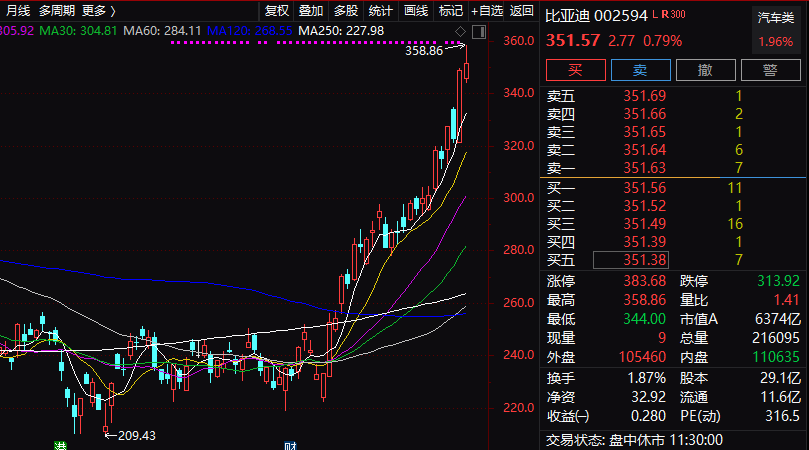Click the 209.43 low price annotation
This screenshot has height=450, width=809.
[137, 436]
